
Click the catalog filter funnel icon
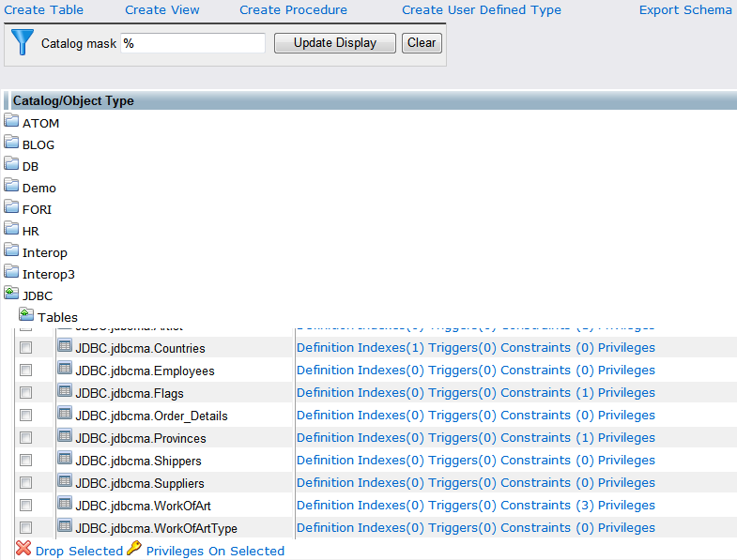tap(22, 43)
